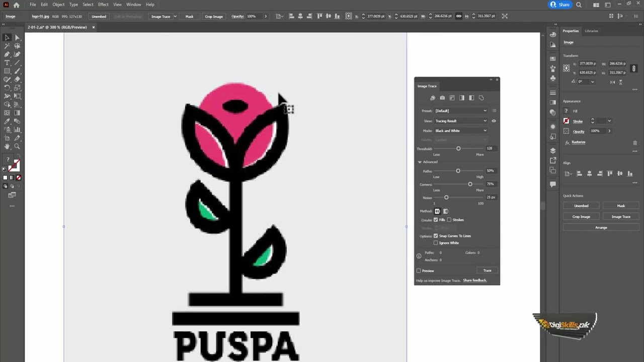The width and height of the screenshot is (644, 362).
Task: Select the Lasso tool
Action: pos(17,46)
